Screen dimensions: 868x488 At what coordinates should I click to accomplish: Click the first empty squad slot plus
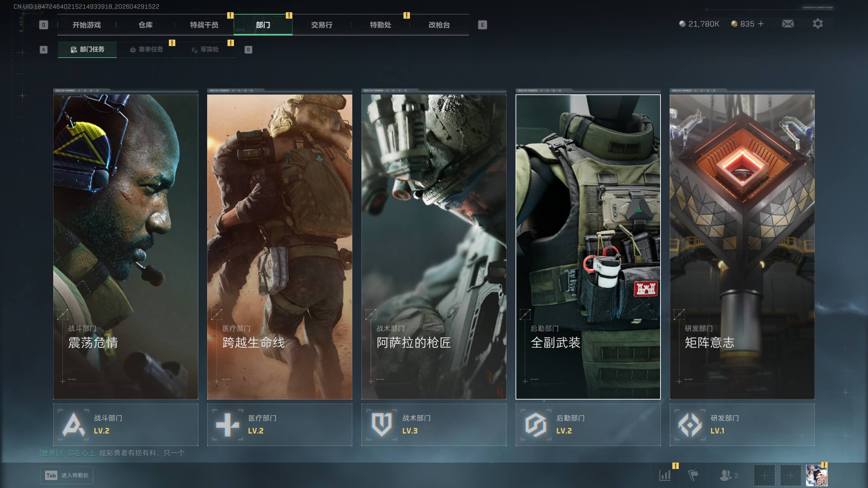click(764, 475)
